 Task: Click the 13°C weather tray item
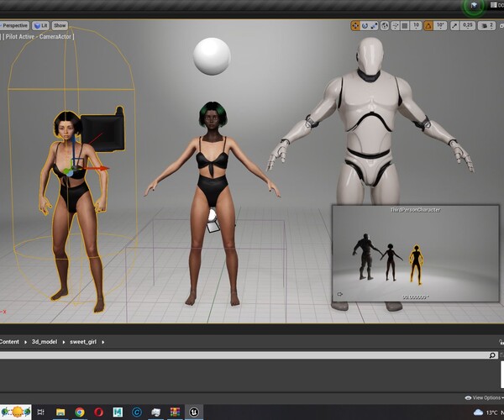(489, 412)
